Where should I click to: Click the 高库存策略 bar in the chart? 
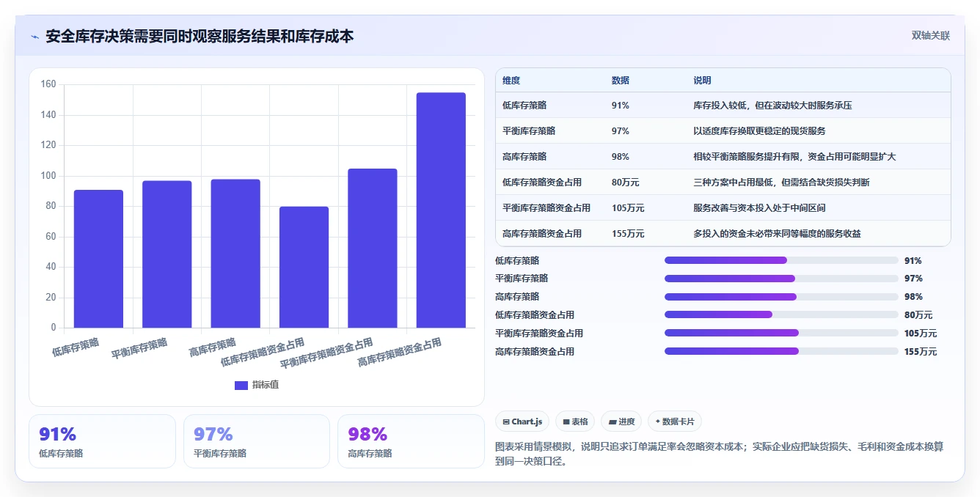coord(235,254)
